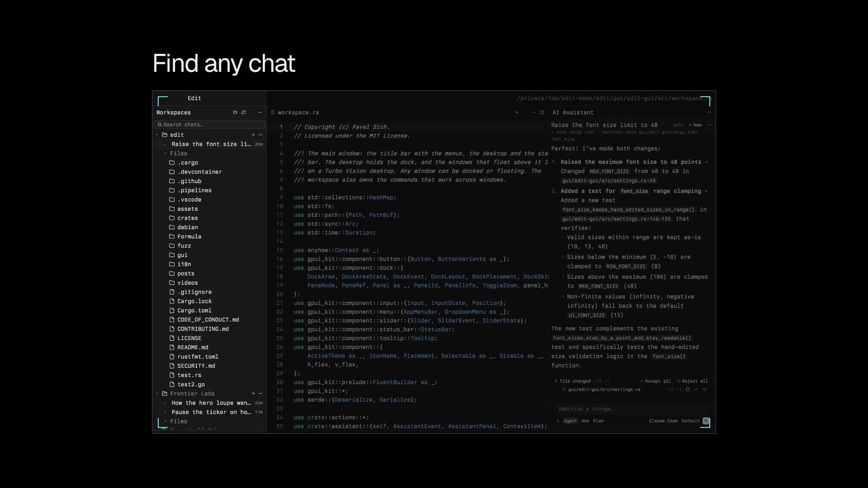The width and height of the screenshot is (868, 488).
Task: Open the Edit menu in title bar
Action: tap(194, 98)
